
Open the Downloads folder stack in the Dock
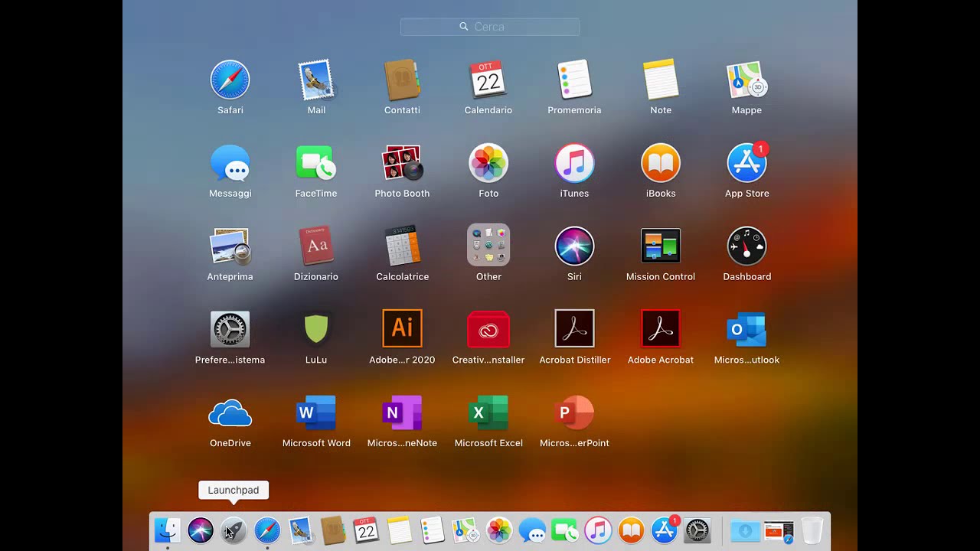tap(745, 530)
